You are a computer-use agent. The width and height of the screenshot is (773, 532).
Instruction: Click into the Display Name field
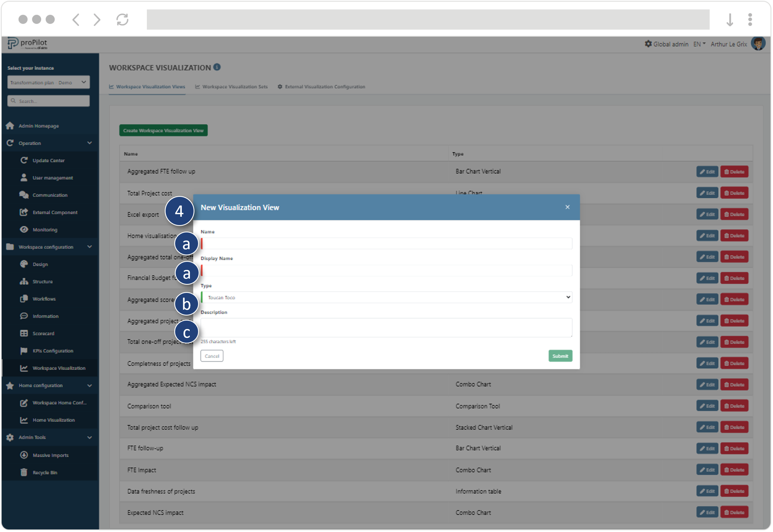coord(387,271)
